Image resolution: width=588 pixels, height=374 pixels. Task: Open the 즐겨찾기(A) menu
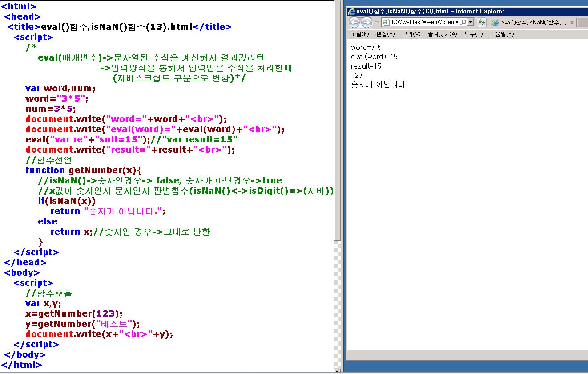(442, 34)
